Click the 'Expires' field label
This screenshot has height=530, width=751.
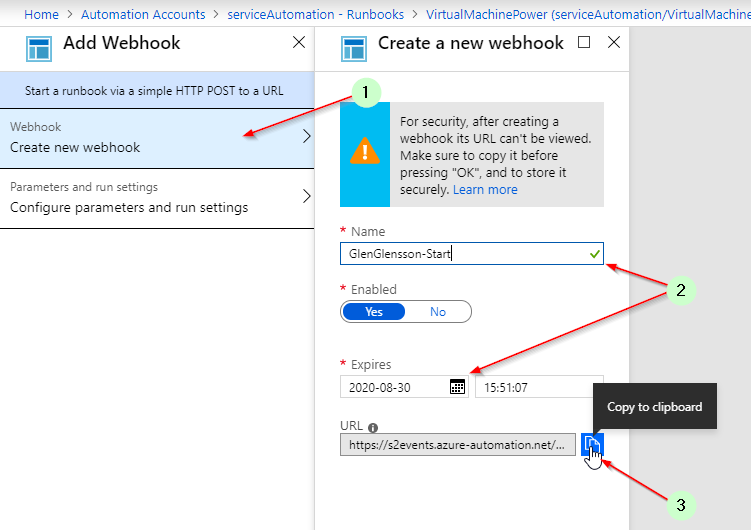(x=371, y=364)
